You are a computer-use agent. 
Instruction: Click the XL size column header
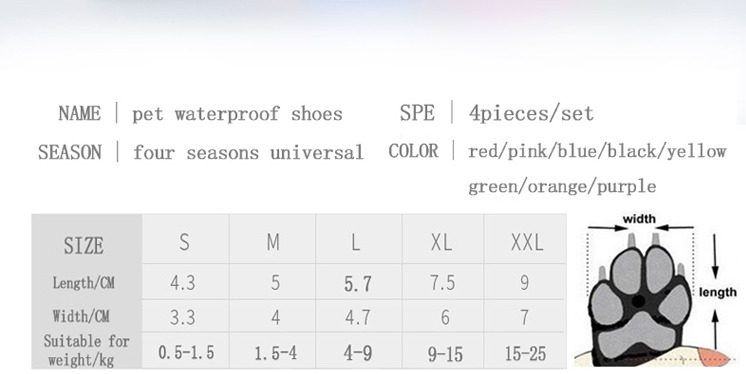coord(442,242)
